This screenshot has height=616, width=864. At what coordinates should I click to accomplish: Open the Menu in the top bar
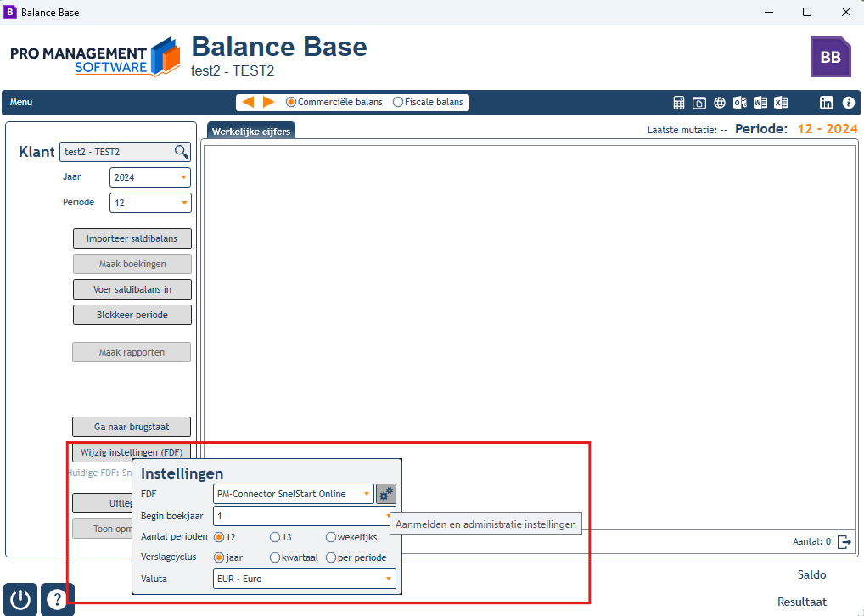[x=21, y=102]
